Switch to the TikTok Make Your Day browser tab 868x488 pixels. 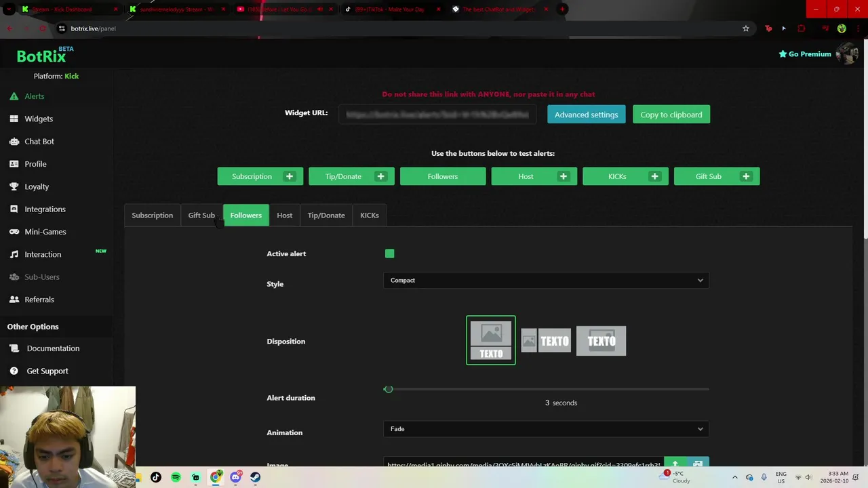click(393, 9)
